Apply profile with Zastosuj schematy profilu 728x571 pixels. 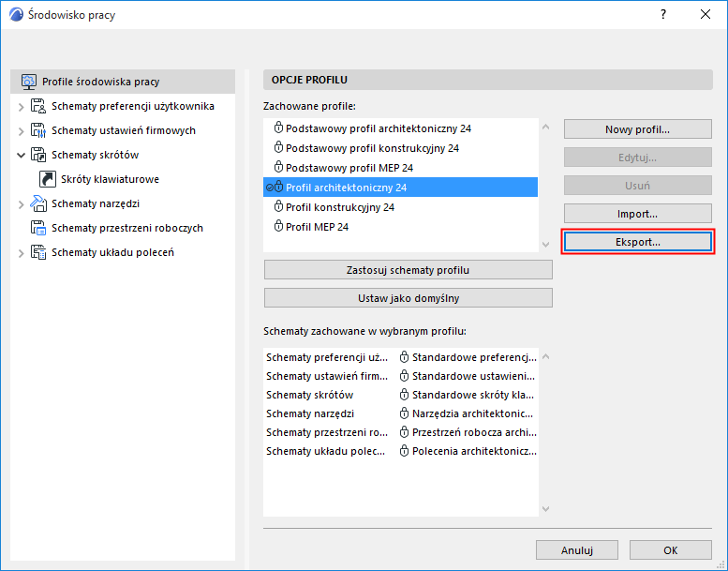[x=409, y=270]
